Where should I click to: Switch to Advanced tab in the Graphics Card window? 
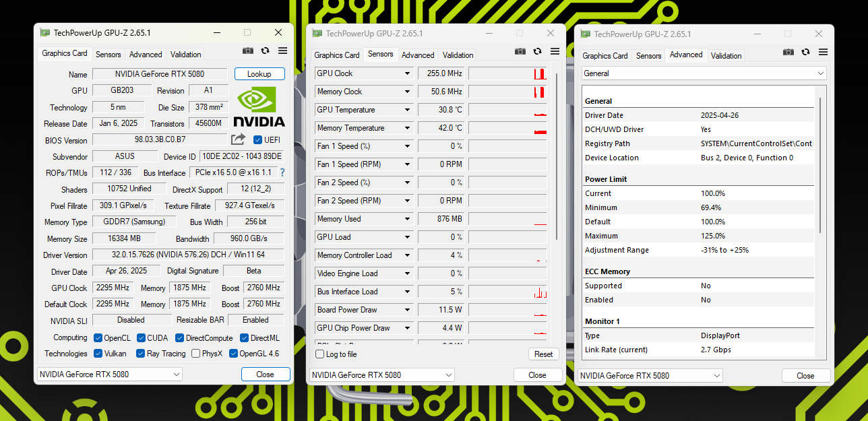coord(146,55)
